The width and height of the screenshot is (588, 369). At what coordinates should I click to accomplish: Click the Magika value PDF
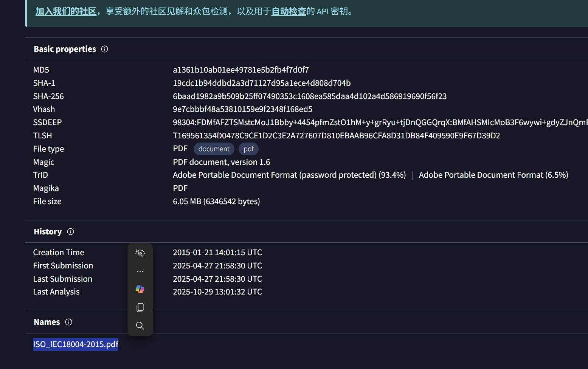[180, 188]
